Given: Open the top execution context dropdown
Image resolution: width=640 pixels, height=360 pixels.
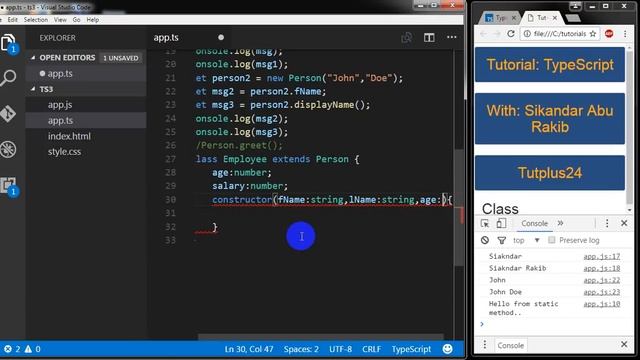Looking at the screenshot, I should pyautogui.click(x=526, y=240).
